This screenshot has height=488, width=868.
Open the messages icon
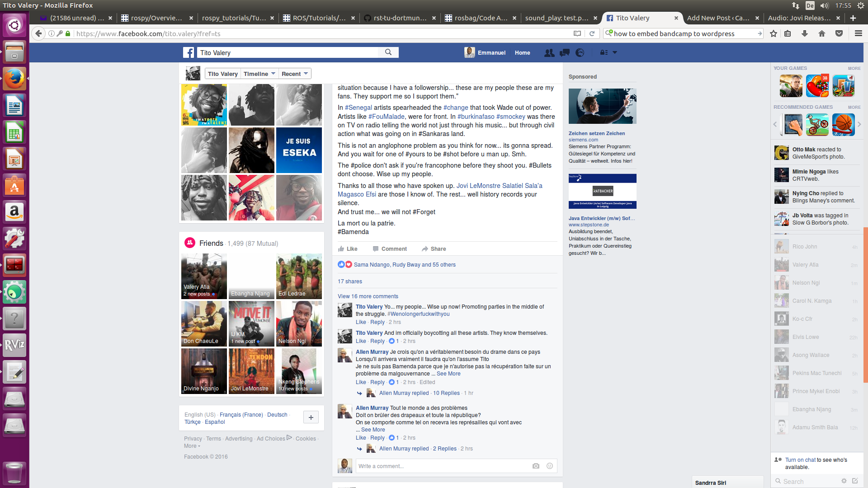(x=565, y=53)
